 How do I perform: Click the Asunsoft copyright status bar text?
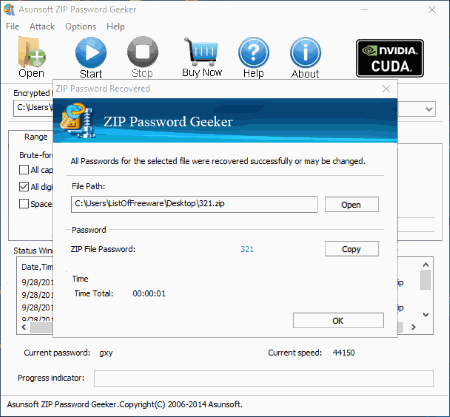tap(124, 404)
